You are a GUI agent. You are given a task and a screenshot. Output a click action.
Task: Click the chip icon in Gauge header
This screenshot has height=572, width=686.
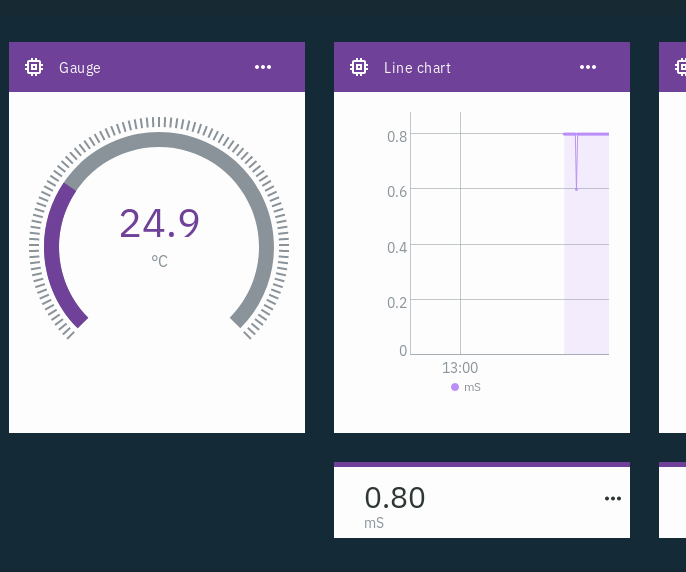click(x=34, y=67)
